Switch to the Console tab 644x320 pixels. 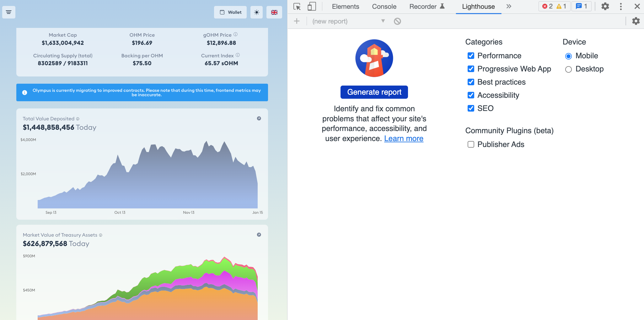click(x=384, y=6)
